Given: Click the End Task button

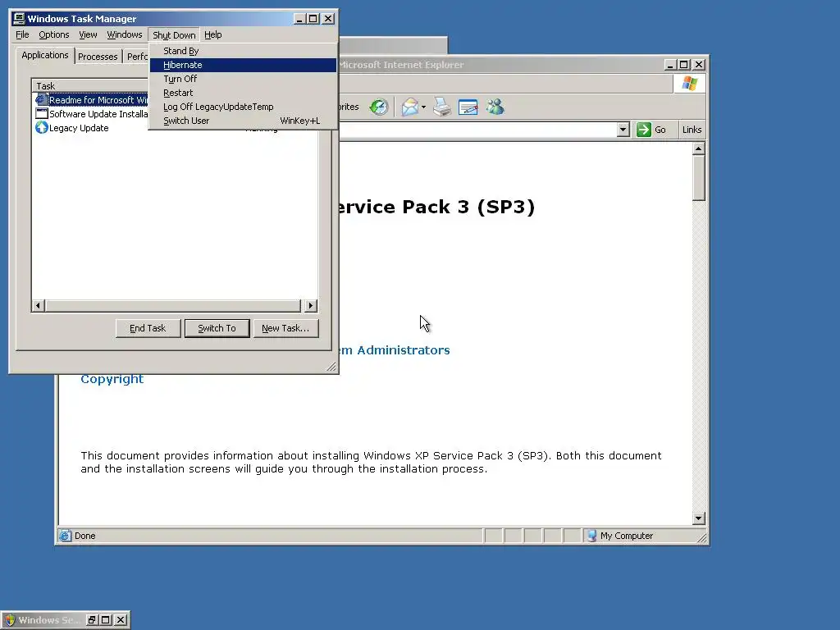Looking at the screenshot, I should (x=148, y=328).
